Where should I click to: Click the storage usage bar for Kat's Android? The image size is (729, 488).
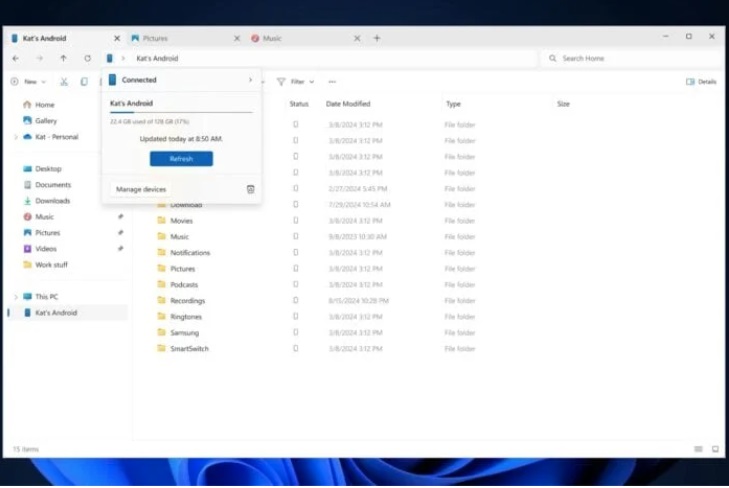[181, 112]
